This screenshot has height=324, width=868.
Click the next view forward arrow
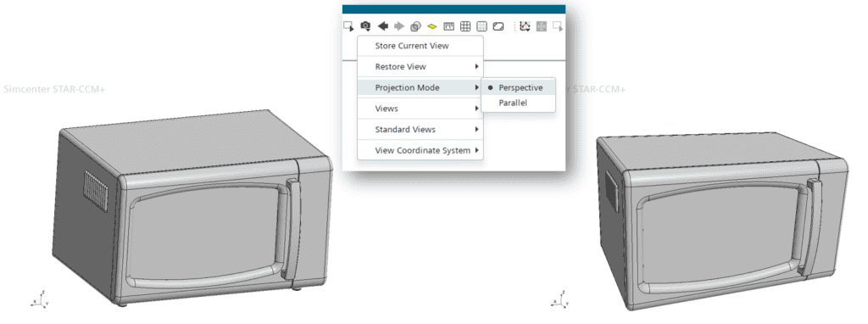pyautogui.click(x=399, y=26)
